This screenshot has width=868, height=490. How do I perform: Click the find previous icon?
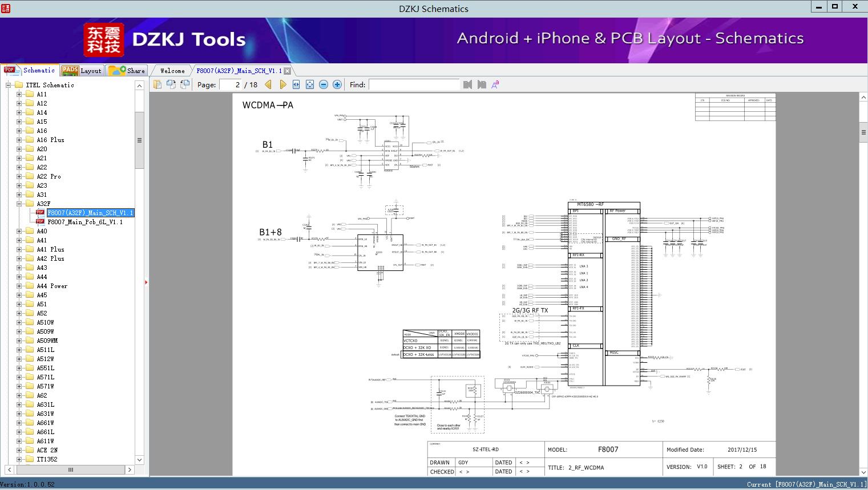468,84
